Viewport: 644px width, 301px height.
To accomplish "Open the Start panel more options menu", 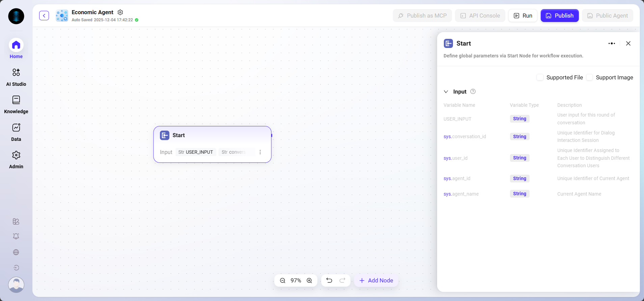I will (611, 43).
